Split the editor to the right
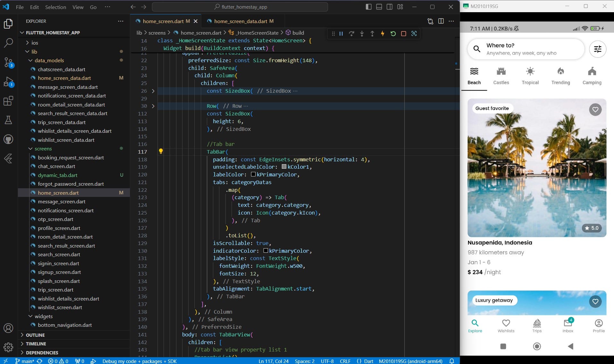The width and height of the screenshot is (614, 364). (441, 21)
